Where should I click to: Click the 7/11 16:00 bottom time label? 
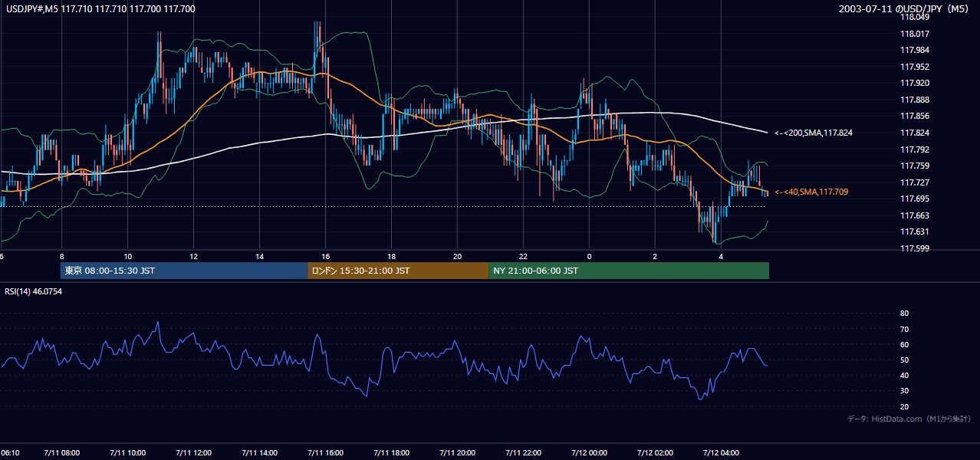(x=325, y=453)
